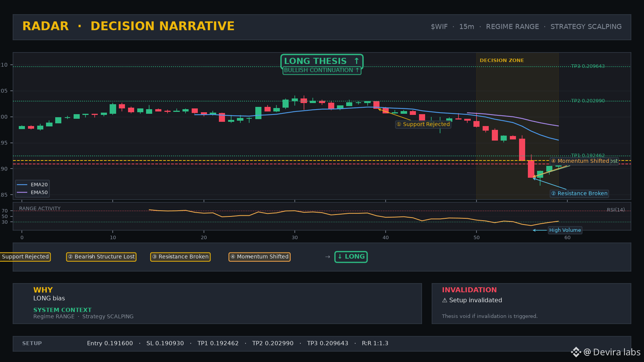Click the Support Rejected chart annotation
644x362 pixels.
(423, 124)
